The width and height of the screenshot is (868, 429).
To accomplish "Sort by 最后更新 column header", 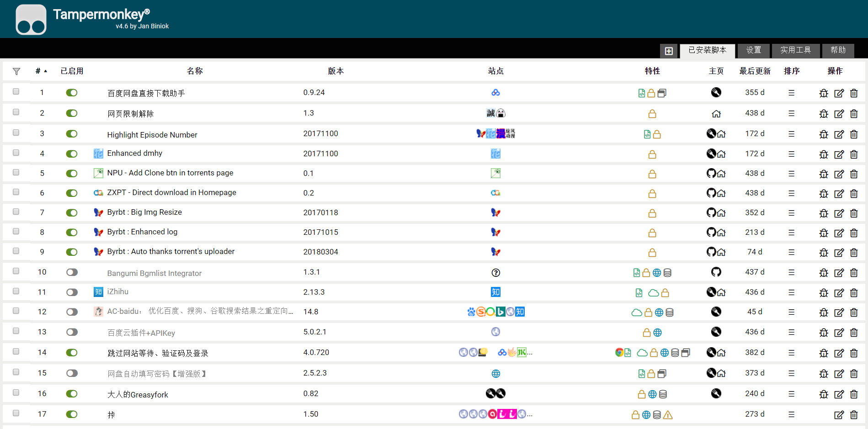I will click(x=755, y=71).
